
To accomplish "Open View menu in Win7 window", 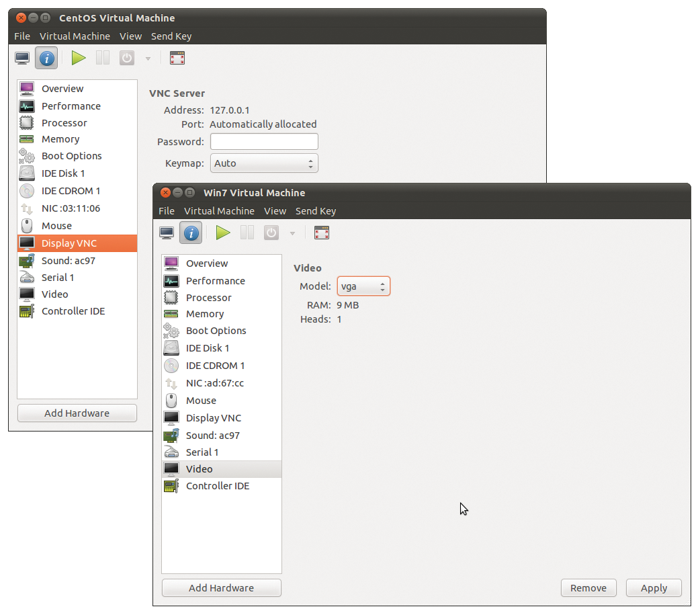I will click(275, 211).
